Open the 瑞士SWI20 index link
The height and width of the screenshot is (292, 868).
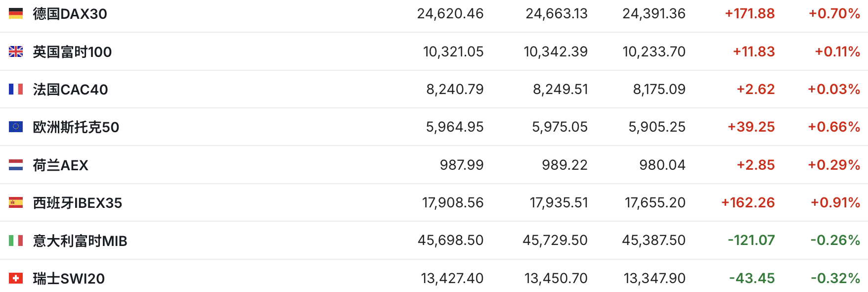point(69,279)
